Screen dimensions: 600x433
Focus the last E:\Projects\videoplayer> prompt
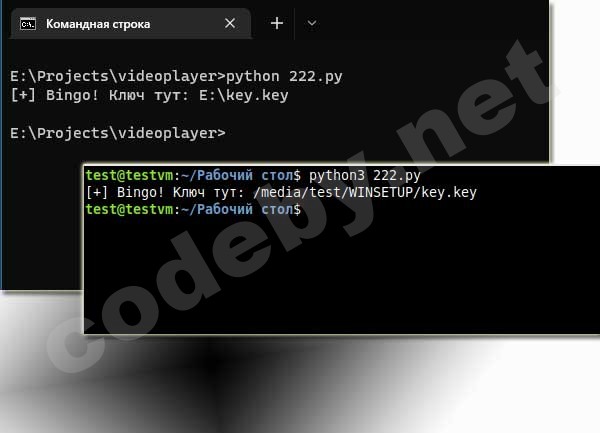click(x=118, y=133)
